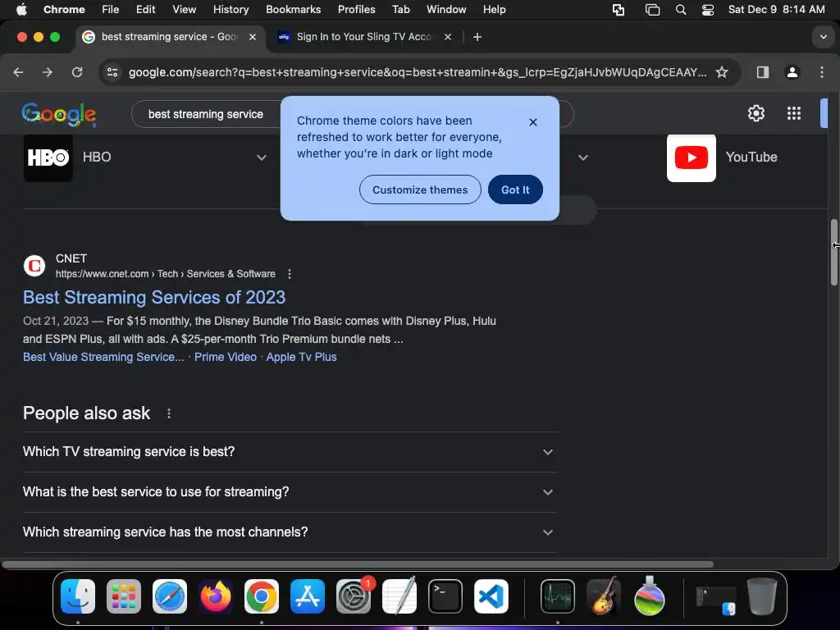Open Launchpad from the dock
This screenshot has height=630, width=840.
coord(124,596)
